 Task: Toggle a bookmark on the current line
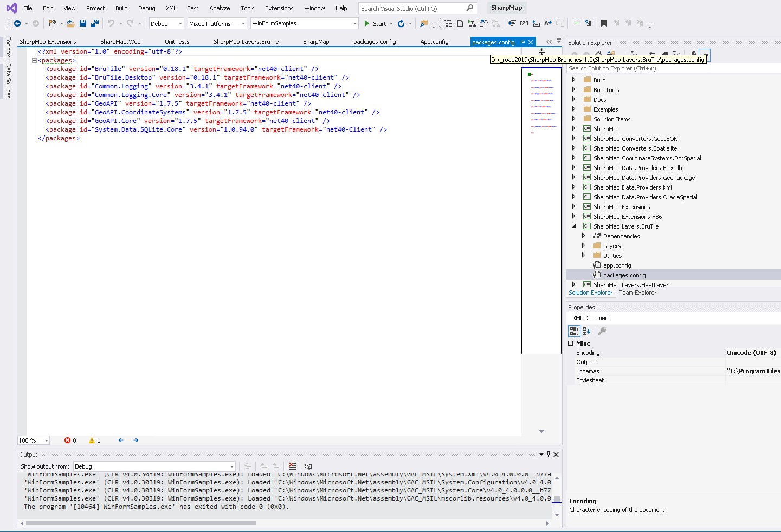604,23
